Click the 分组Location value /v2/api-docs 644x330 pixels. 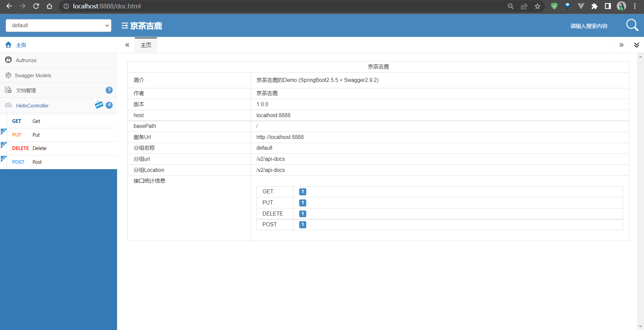tap(270, 170)
